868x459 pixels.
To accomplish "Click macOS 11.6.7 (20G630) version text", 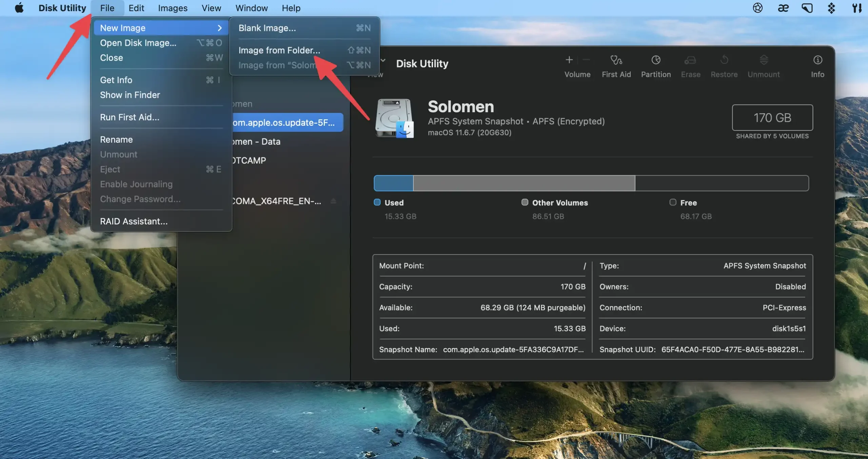I will click(x=469, y=133).
